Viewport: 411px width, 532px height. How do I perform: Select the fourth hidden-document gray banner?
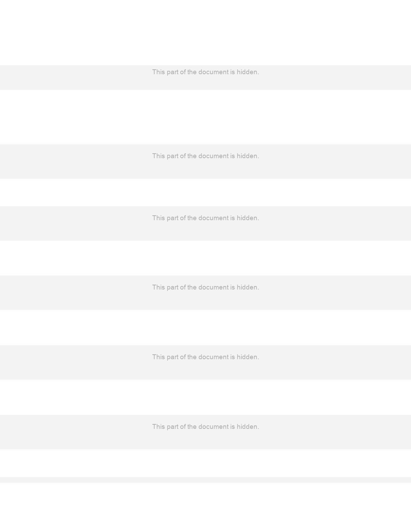coord(205,293)
